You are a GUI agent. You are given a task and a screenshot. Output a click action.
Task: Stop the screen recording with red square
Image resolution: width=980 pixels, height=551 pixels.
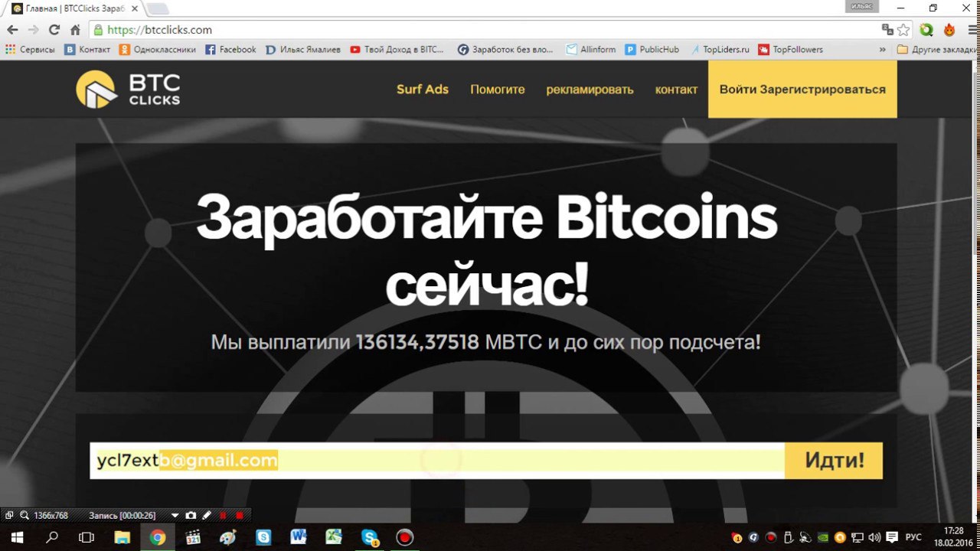tap(239, 516)
